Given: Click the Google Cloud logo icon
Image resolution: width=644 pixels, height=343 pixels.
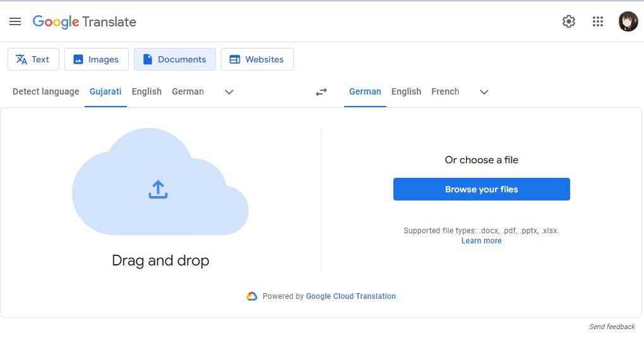Looking at the screenshot, I should (252, 296).
